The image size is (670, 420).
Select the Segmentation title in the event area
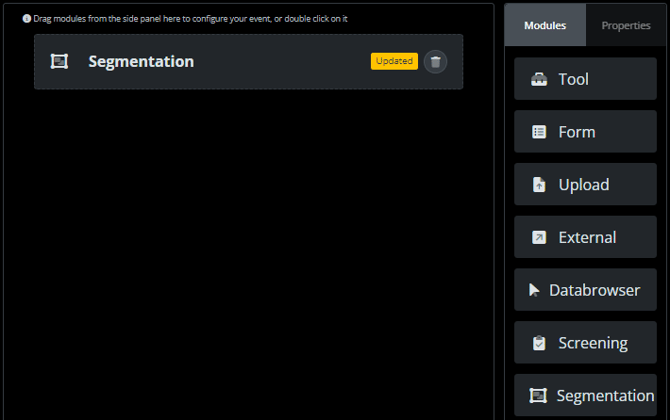click(x=141, y=62)
